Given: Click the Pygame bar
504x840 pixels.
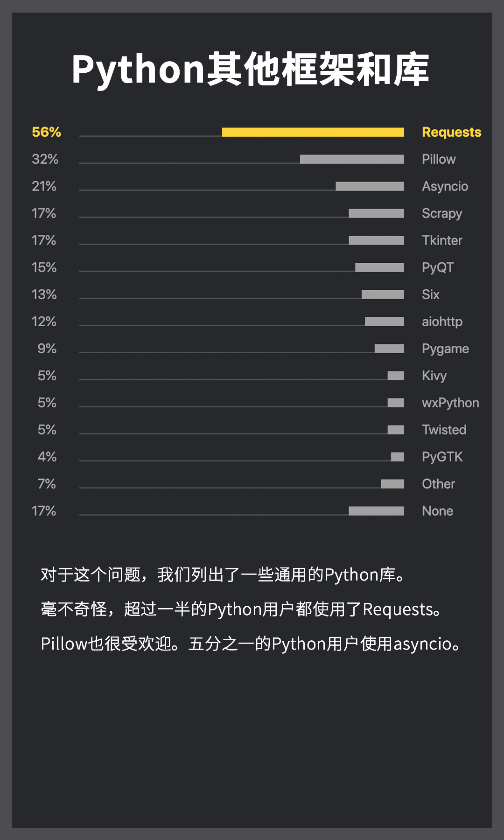Looking at the screenshot, I should [389, 349].
